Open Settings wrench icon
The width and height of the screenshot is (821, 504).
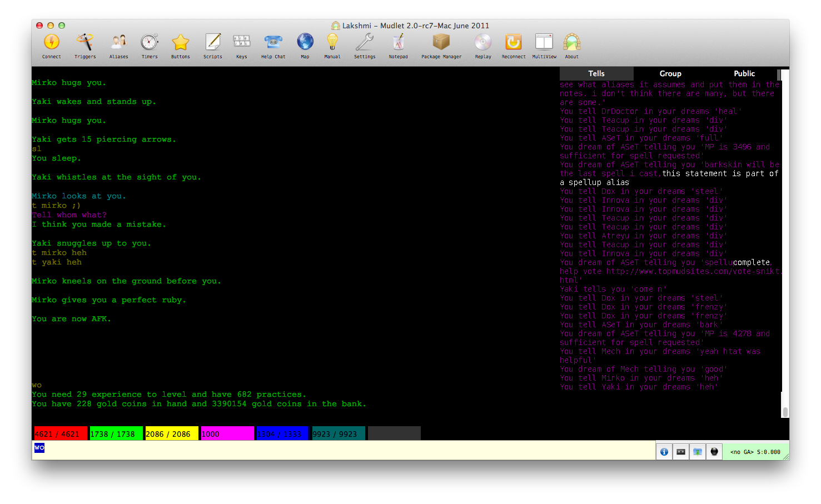click(365, 43)
